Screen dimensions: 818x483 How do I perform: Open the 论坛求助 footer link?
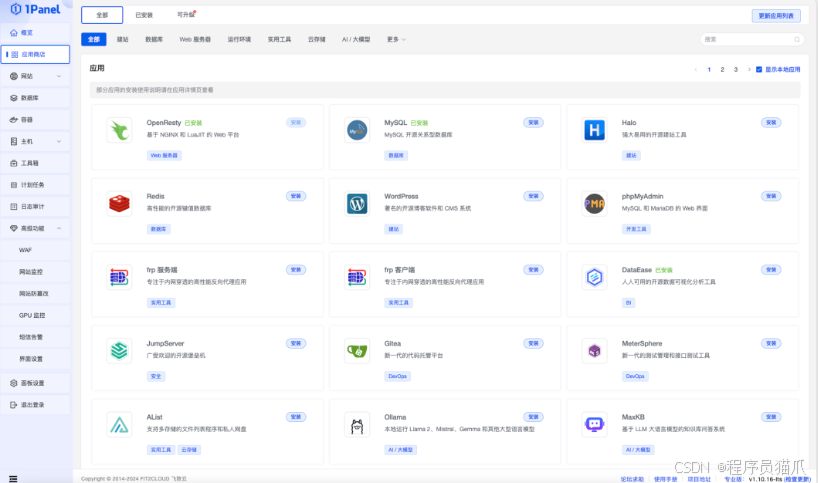point(632,479)
